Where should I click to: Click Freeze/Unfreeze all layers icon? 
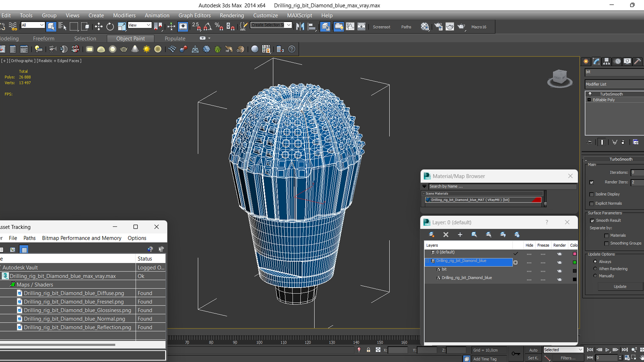pyautogui.click(x=517, y=235)
